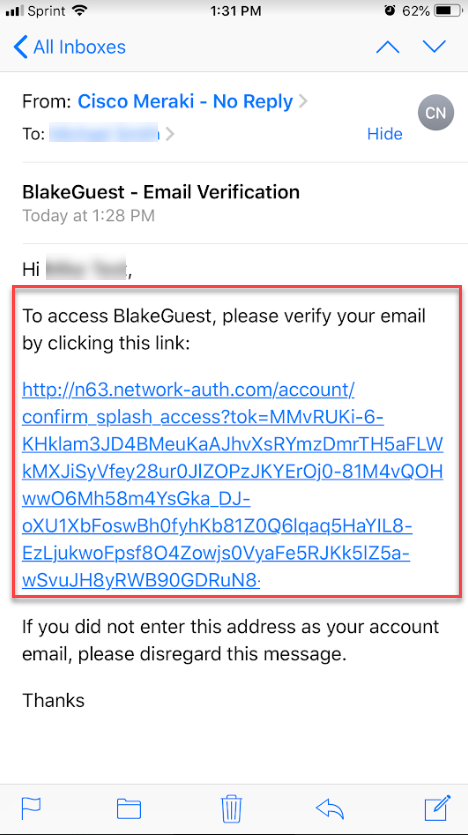Screen dimensions: 468x835
Task: Tap the Today at 1:28 PM timestamp
Action: coord(88,216)
